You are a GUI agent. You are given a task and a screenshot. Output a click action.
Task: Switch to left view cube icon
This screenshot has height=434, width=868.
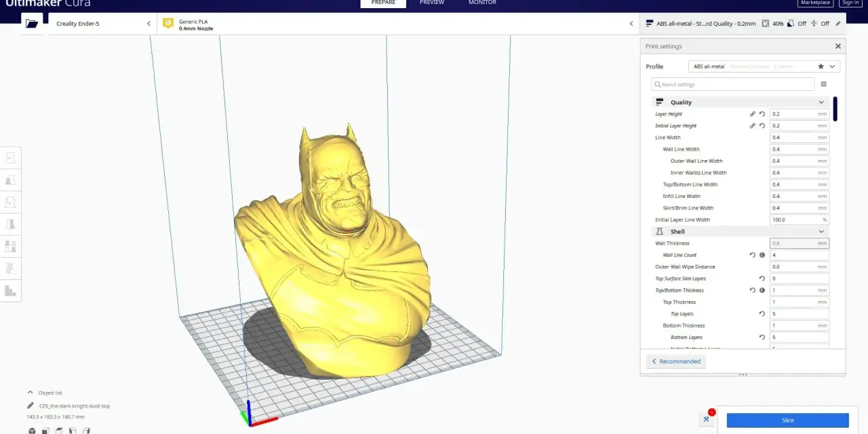coord(73,431)
